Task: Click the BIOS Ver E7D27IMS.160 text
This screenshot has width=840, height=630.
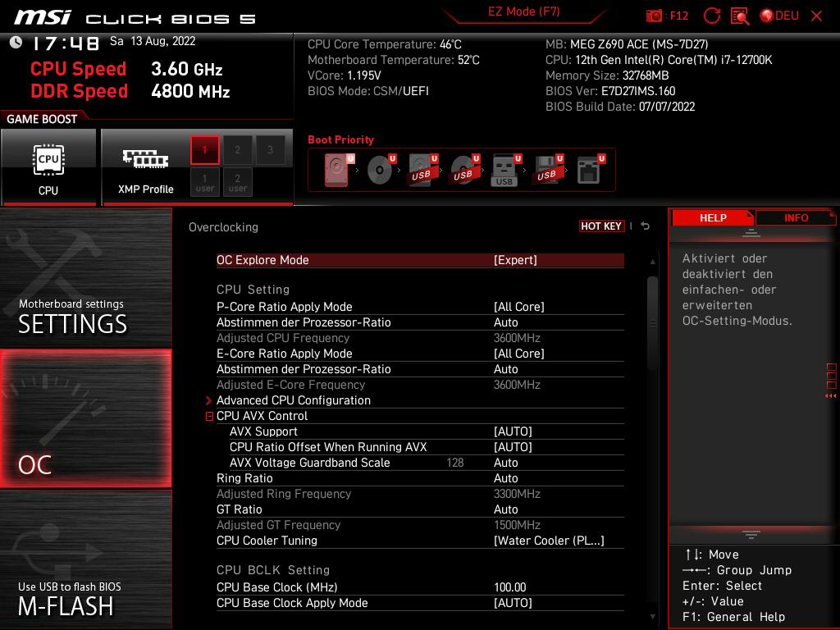Action: pos(610,91)
